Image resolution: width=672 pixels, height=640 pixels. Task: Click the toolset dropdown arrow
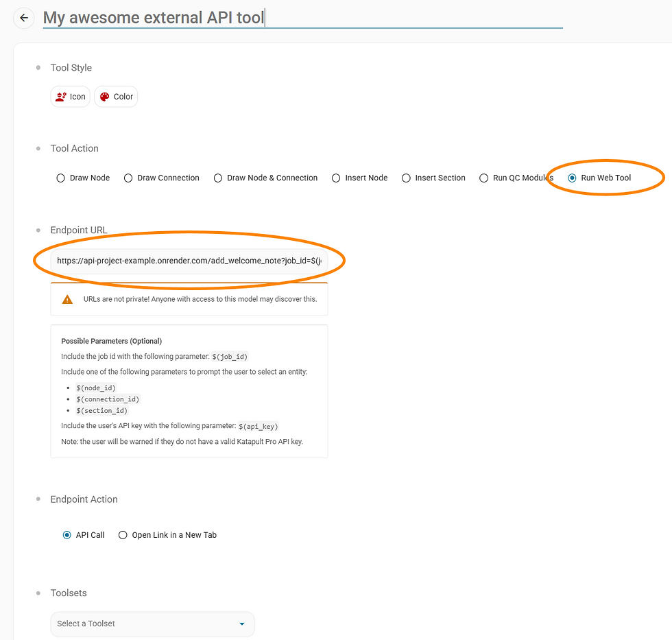coord(242,624)
